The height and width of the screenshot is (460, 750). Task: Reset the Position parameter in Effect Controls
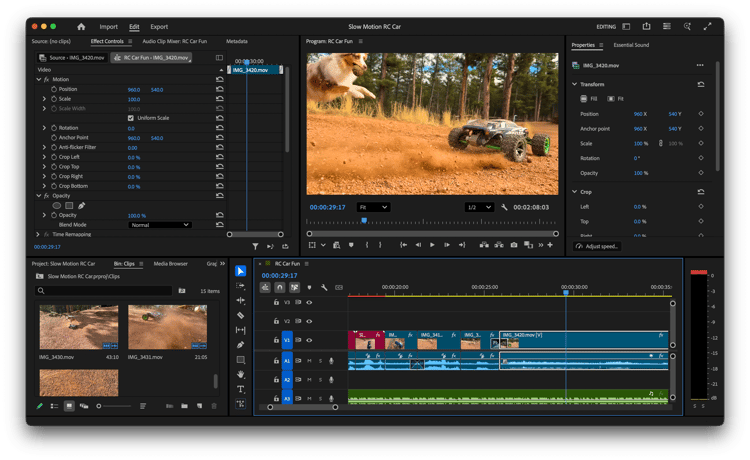point(220,89)
